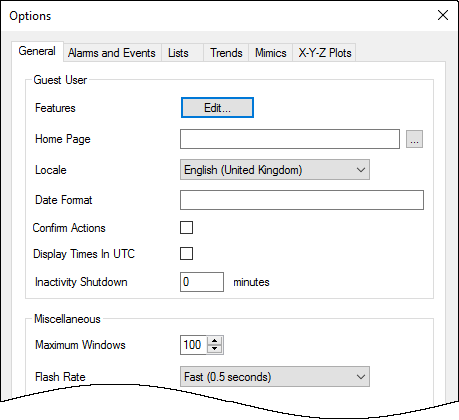Select the Mimics tab
The image size is (459, 420).
(271, 53)
